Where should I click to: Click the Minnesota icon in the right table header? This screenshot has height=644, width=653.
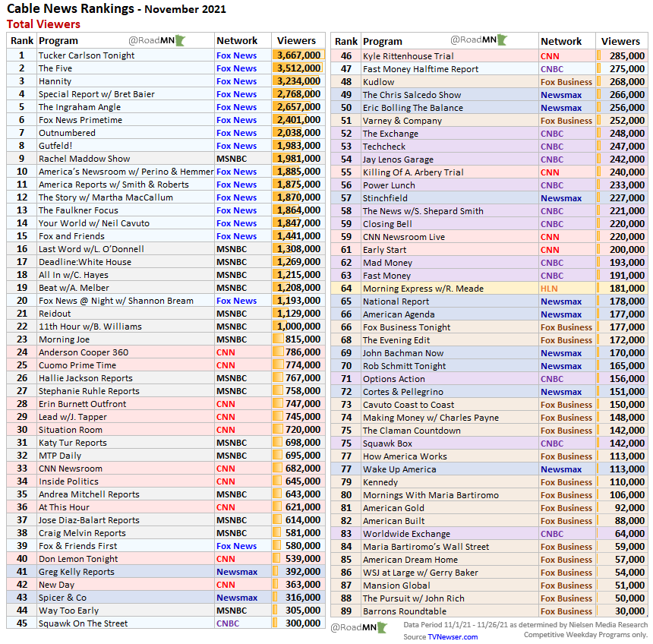click(x=502, y=41)
